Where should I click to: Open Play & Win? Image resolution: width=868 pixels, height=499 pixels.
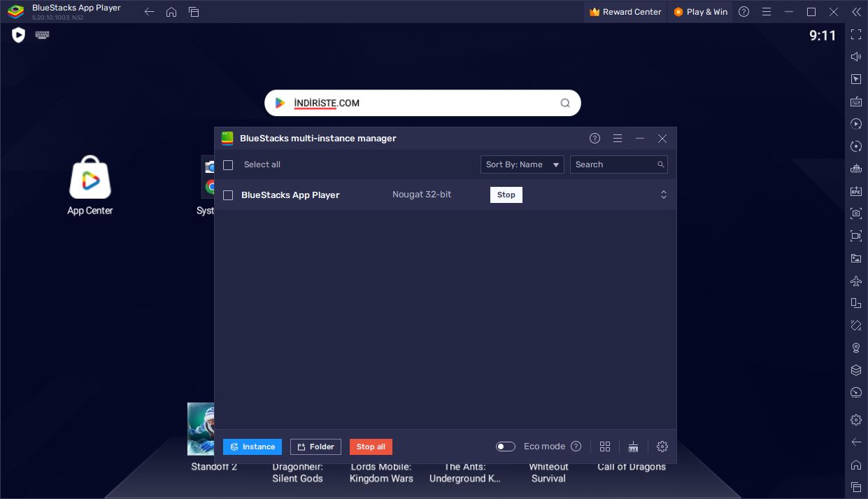(700, 12)
